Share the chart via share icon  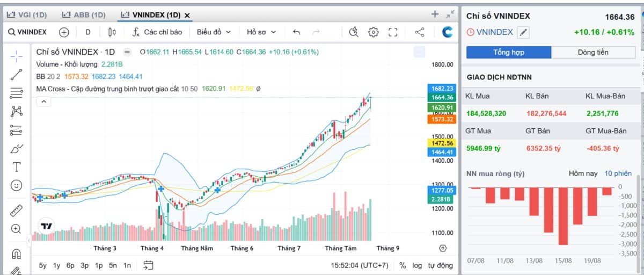tap(420, 32)
